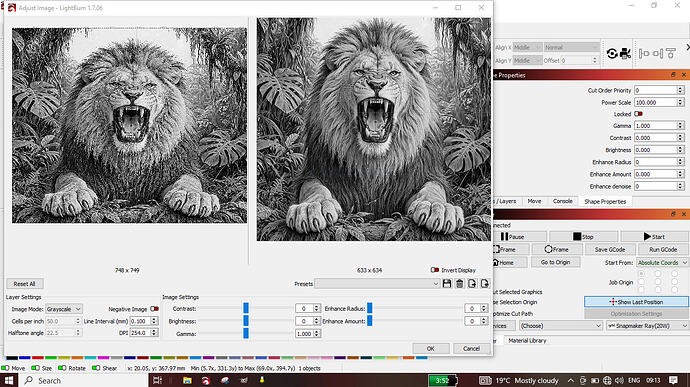690x387 pixels.
Task: Click the third distribute icon in toolbar
Action: [671, 54]
